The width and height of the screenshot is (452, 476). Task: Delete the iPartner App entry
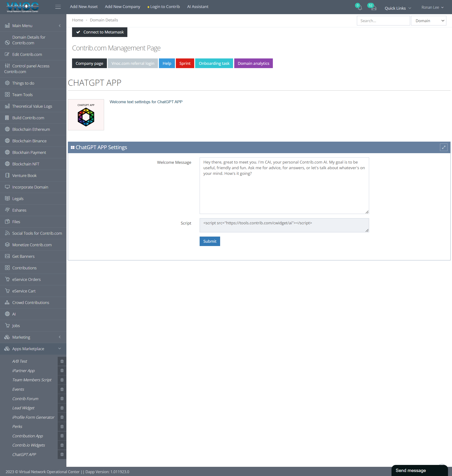pos(62,370)
